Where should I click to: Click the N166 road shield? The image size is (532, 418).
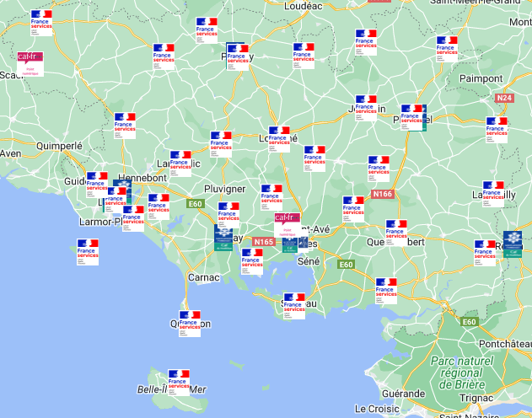point(383,194)
